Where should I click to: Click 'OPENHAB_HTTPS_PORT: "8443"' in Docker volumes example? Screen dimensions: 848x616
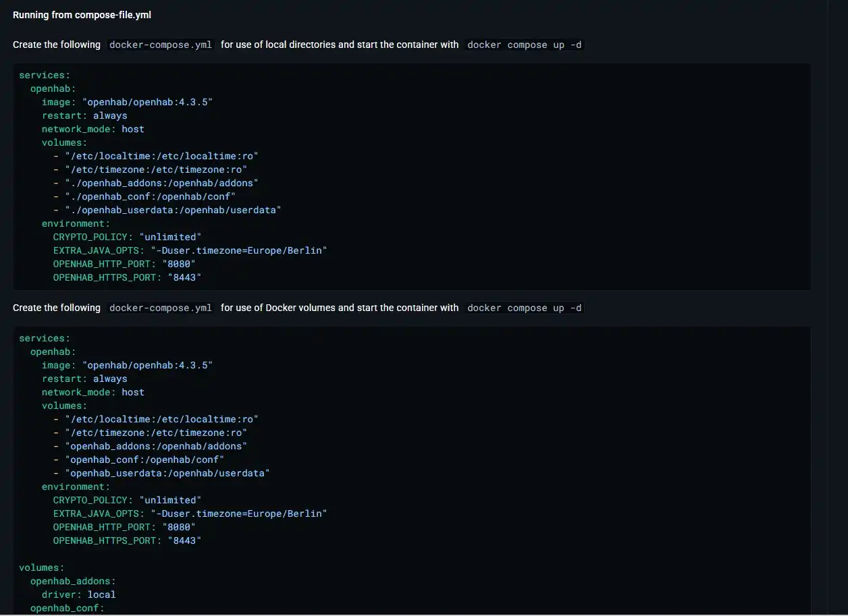pos(128,540)
